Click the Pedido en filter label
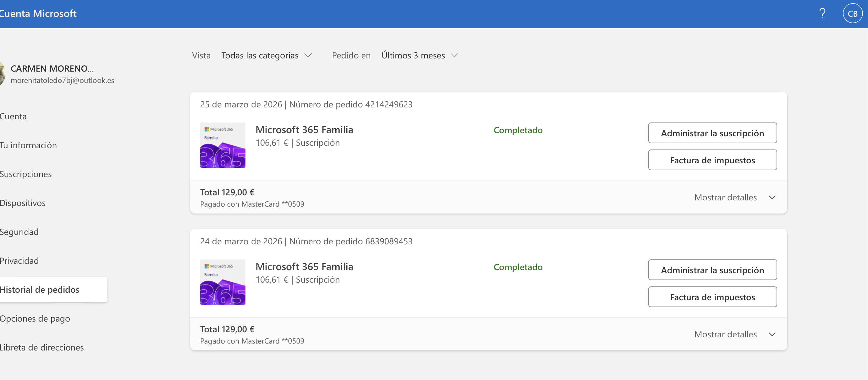 tap(351, 56)
